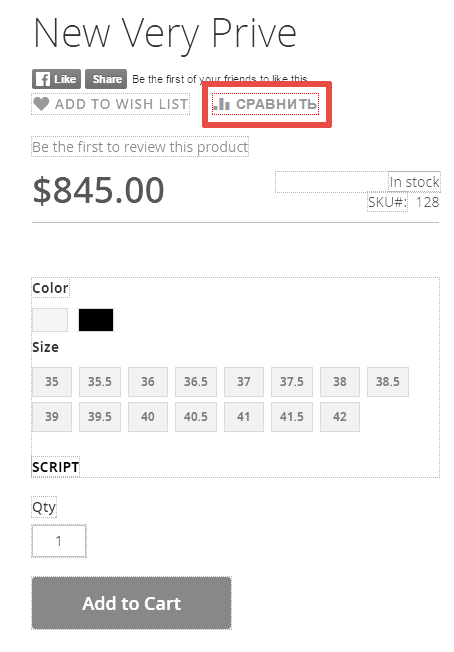This screenshot has width=454, height=652.
Task: Pick shoe size 37
Action: pyautogui.click(x=244, y=382)
